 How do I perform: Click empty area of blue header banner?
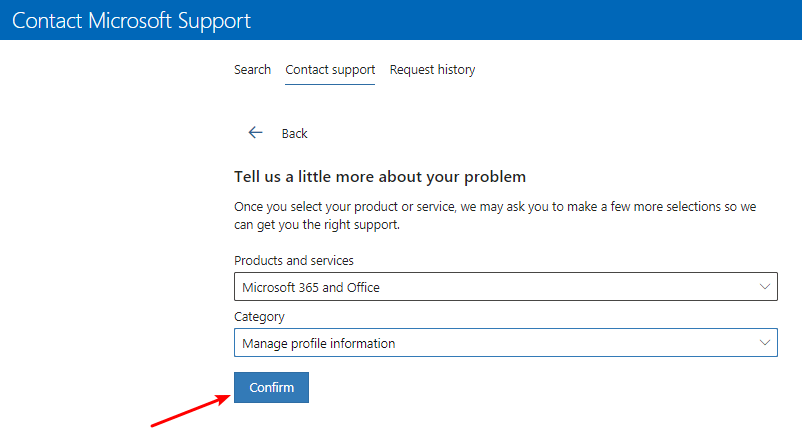tap(550, 20)
